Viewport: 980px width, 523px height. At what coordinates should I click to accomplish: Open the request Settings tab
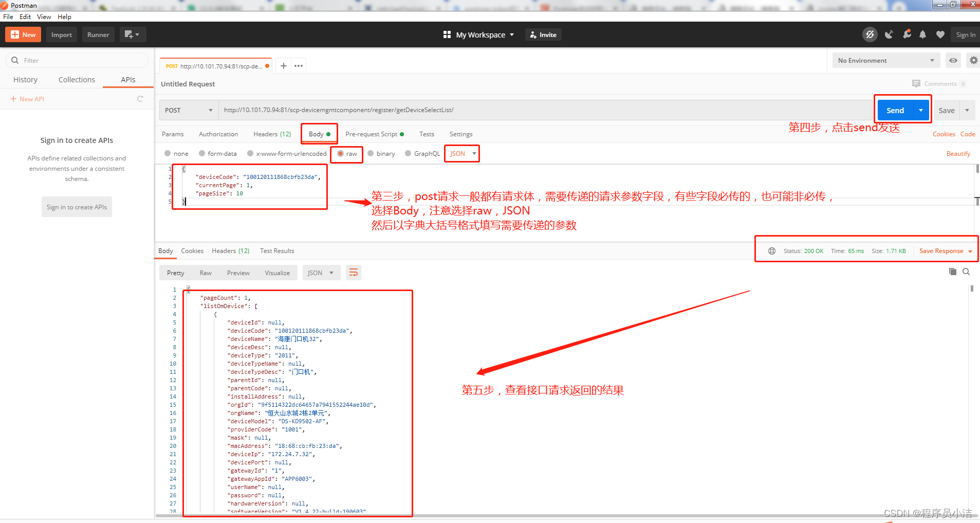tap(461, 134)
